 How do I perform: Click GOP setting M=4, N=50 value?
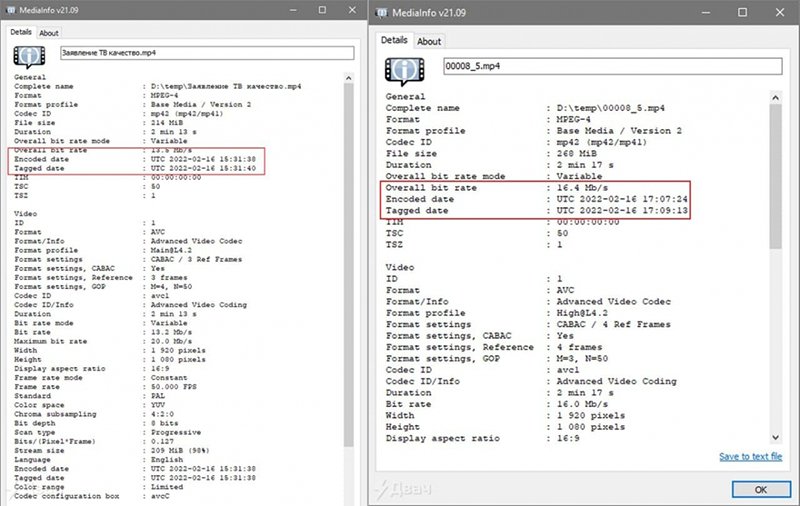[x=171, y=287]
